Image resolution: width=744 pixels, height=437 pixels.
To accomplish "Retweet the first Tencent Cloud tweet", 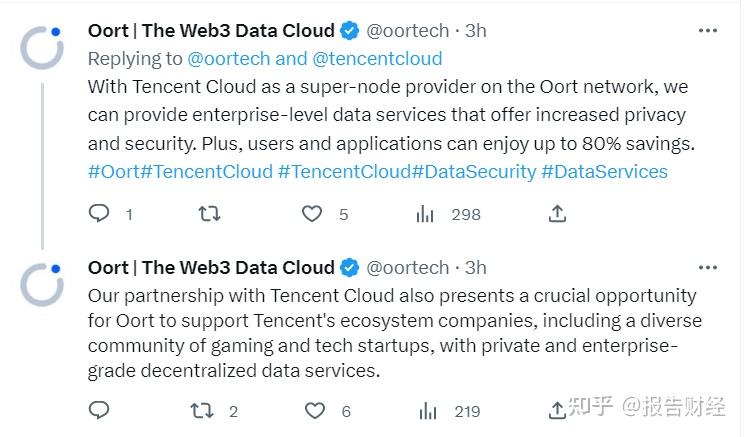I will click(x=209, y=214).
